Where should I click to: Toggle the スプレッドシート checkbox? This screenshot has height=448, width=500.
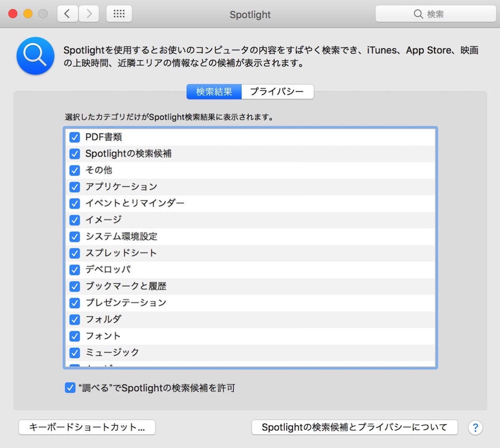(x=75, y=253)
